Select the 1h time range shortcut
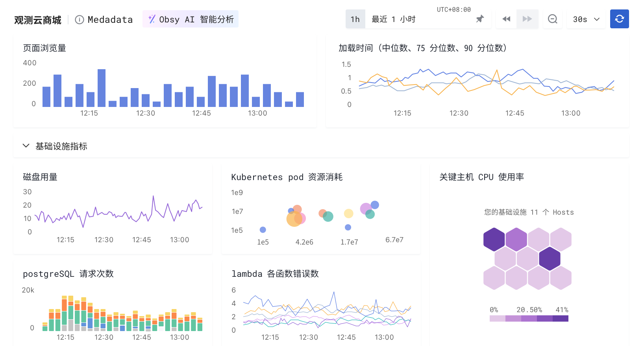The image size is (644, 346). (355, 19)
